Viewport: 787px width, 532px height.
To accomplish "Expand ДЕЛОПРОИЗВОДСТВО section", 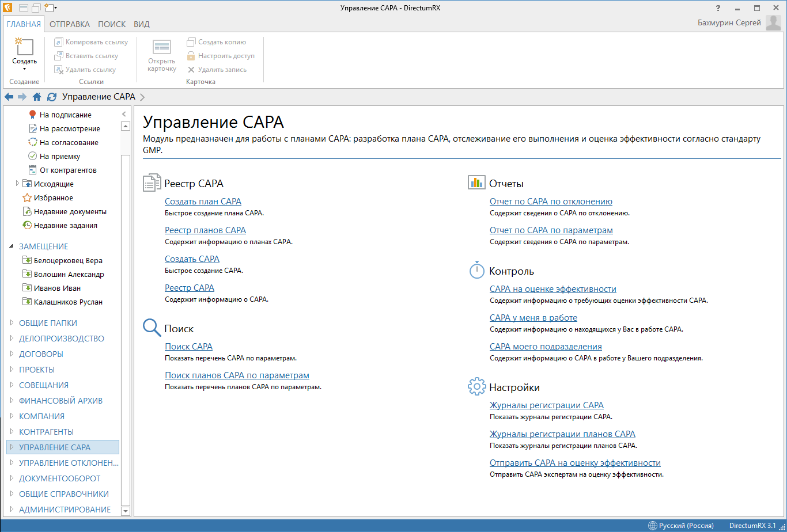I will pyautogui.click(x=12, y=339).
